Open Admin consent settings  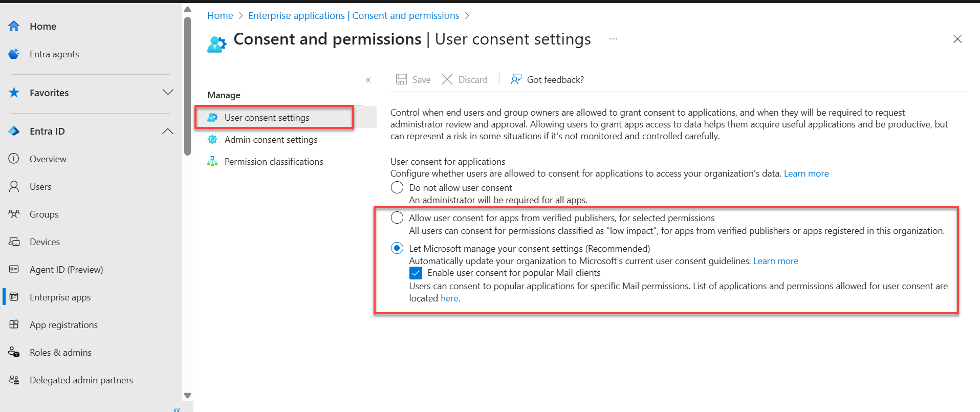point(271,140)
